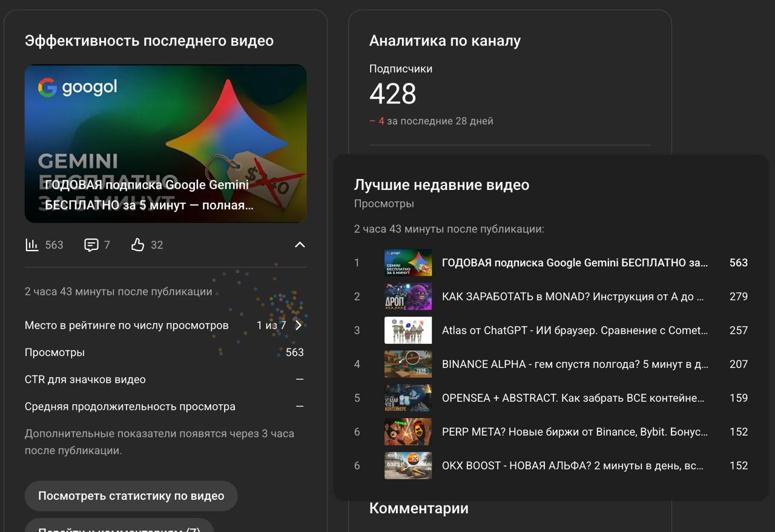The height and width of the screenshot is (532, 775).
Task: Open the "КАК ЗАРАБОТАТЬ в MONAD?" video title
Action: tap(573, 297)
